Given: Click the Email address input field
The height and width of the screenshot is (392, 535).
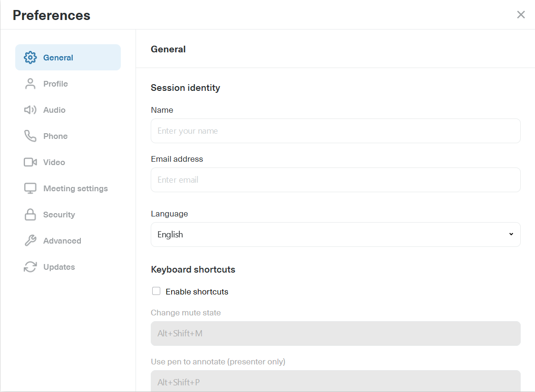Looking at the screenshot, I should (x=335, y=180).
